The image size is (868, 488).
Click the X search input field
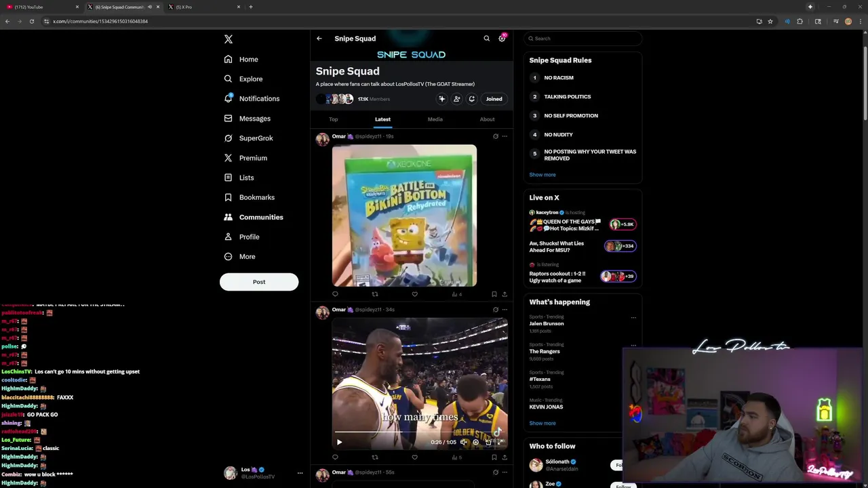coord(583,39)
